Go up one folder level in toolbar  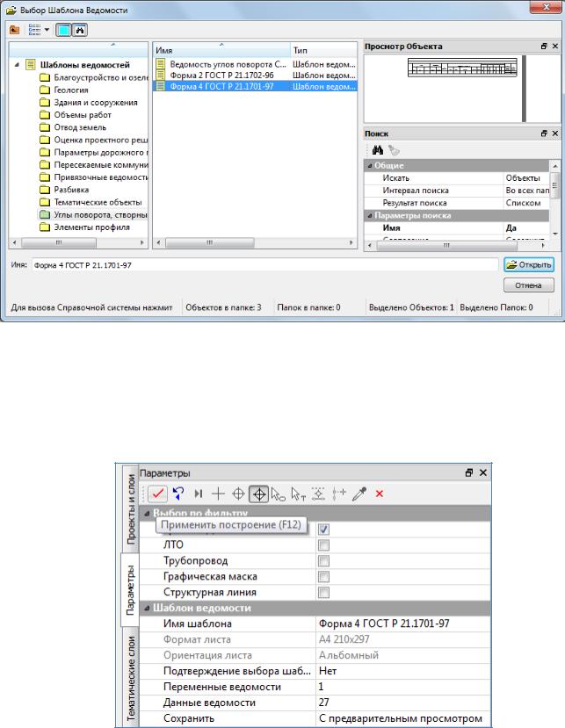point(15,30)
